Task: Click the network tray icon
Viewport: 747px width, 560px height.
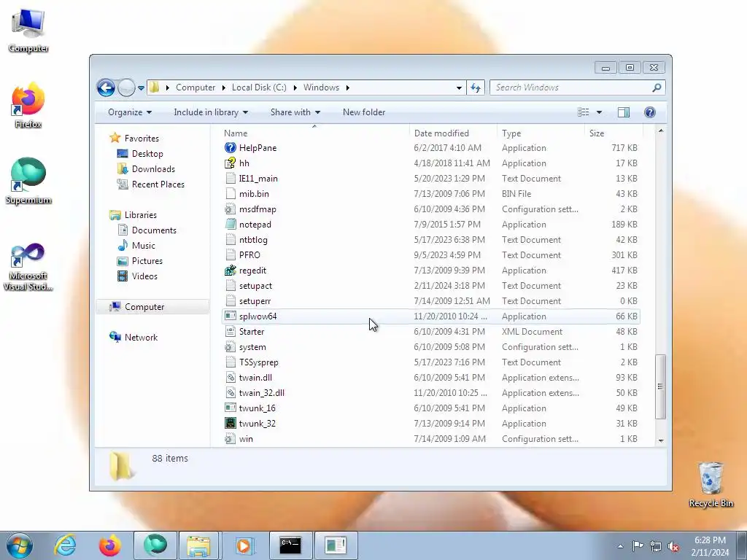Action: [x=656, y=547]
